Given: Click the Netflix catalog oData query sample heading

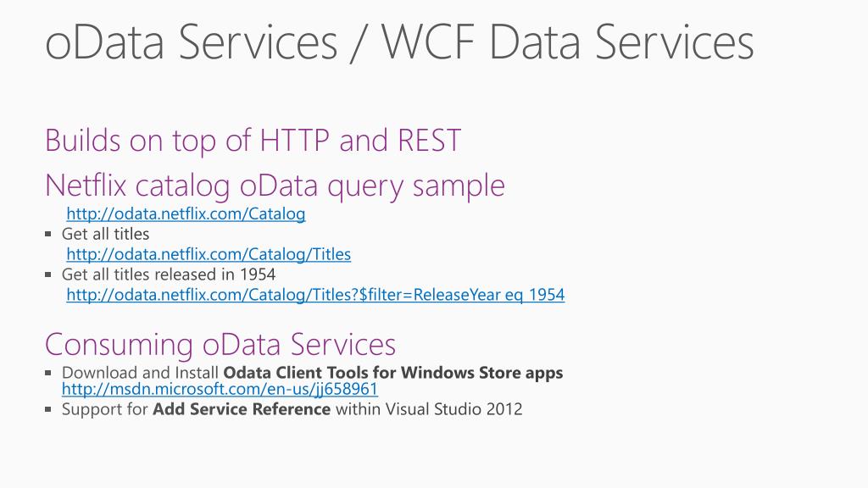Looking at the screenshot, I should tap(275, 186).
